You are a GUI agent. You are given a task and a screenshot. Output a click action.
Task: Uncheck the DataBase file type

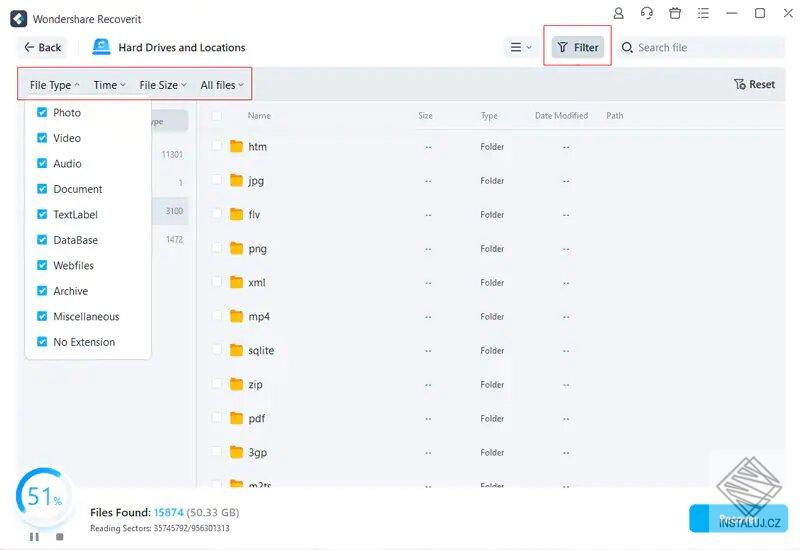coord(42,240)
